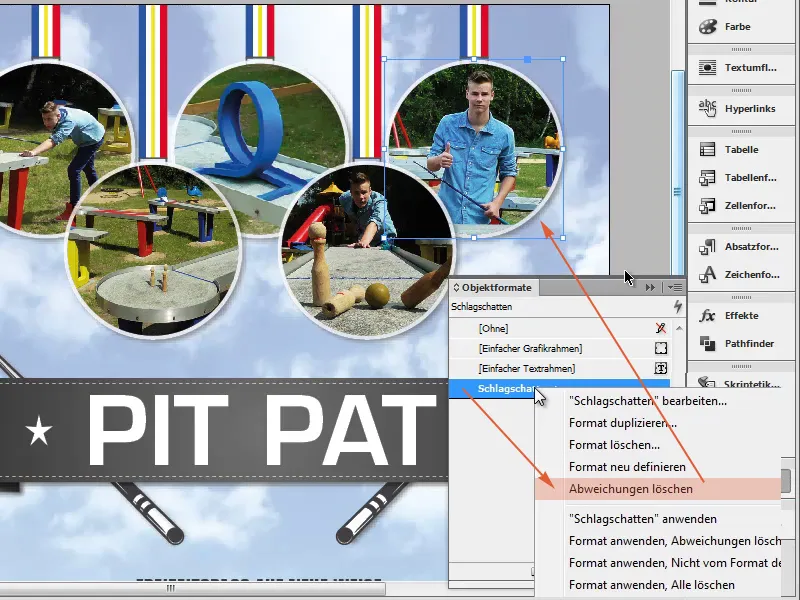Select the Objektformate panel tab
The height and width of the screenshot is (600, 800).
tap(493, 288)
